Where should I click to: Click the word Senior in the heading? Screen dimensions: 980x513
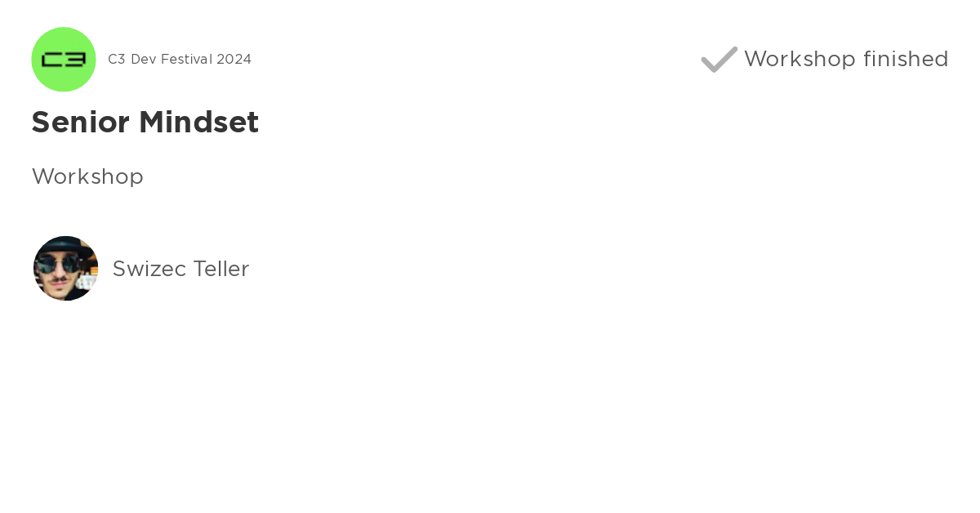click(81, 123)
